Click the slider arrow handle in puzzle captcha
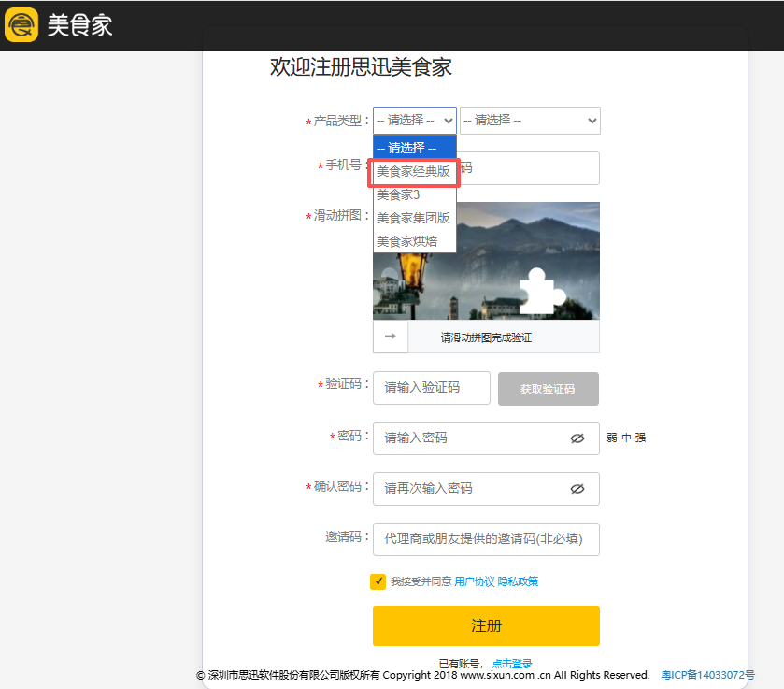 [x=391, y=337]
